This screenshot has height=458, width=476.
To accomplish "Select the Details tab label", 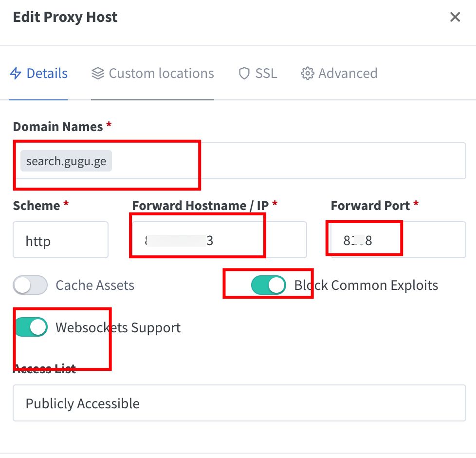I will (x=47, y=74).
